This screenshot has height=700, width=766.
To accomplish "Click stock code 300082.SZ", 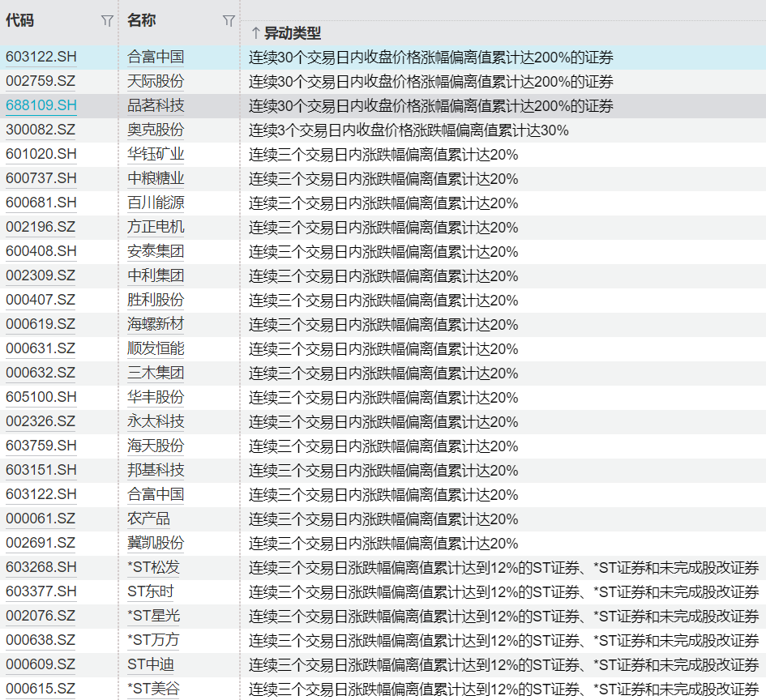I will click(x=41, y=130).
